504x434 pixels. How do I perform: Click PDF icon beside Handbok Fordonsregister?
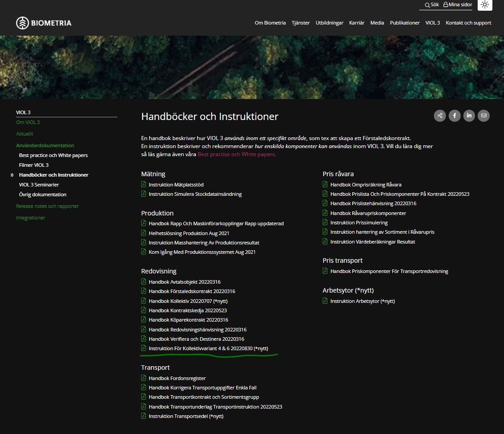(x=144, y=378)
